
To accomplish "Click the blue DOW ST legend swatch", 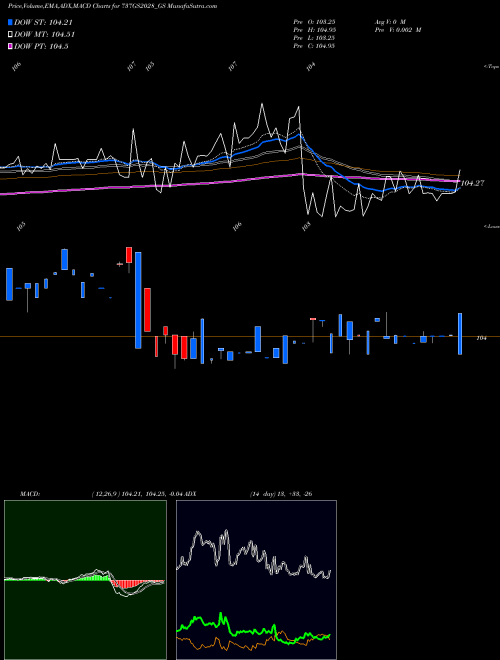I will point(11,22).
